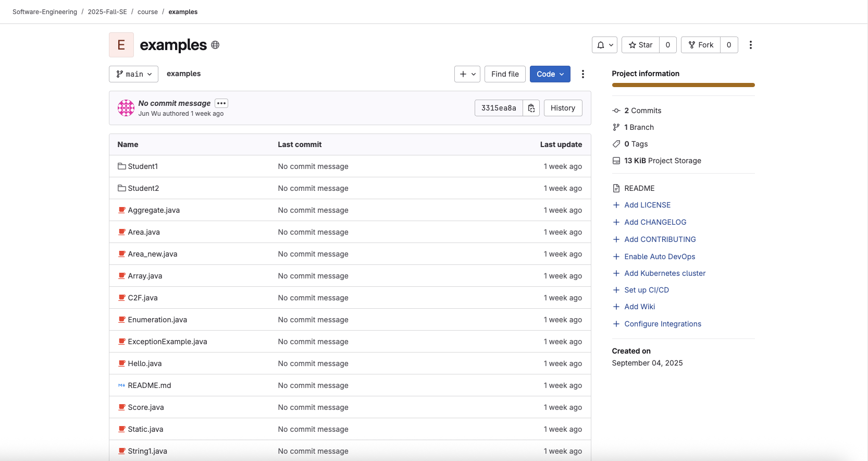This screenshot has height=461, width=868.
Task: Open the No commit message header link
Action: tap(175, 103)
